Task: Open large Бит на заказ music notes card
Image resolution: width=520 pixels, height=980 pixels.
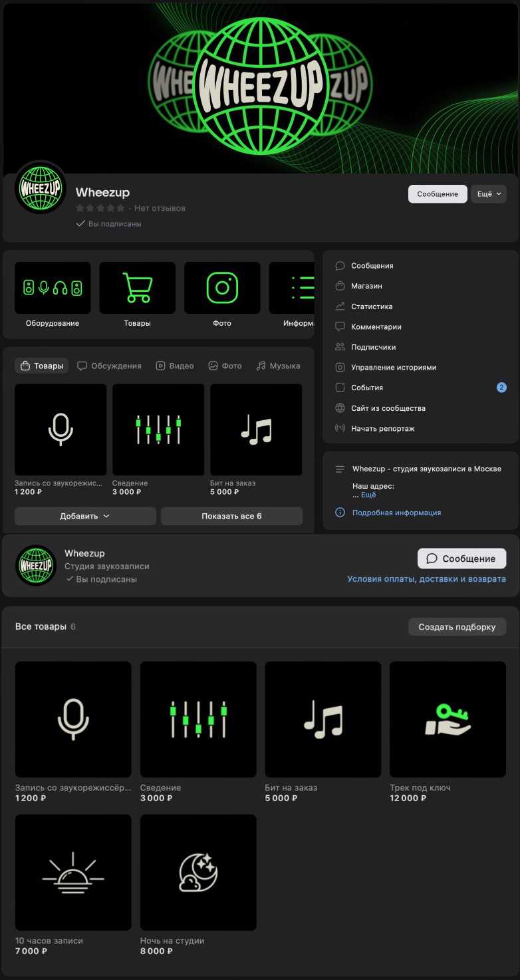Action: click(x=323, y=719)
